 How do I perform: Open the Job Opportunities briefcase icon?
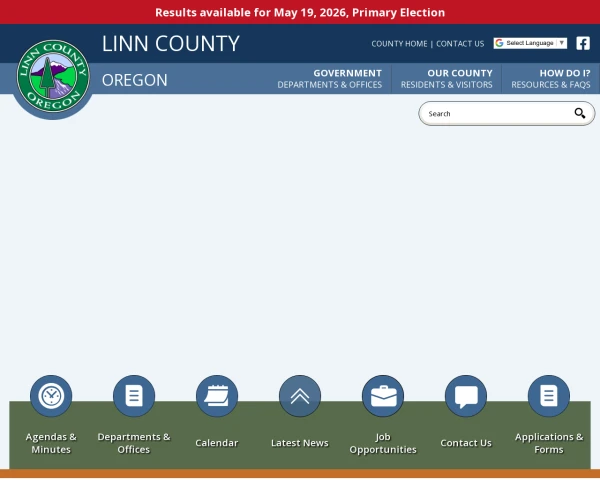click(x=383, y=396)
